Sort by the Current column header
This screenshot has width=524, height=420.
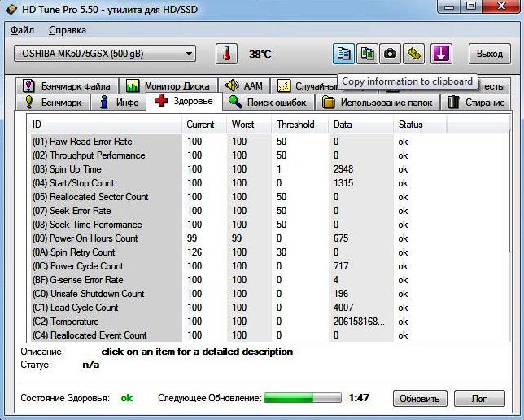[204, 125]
